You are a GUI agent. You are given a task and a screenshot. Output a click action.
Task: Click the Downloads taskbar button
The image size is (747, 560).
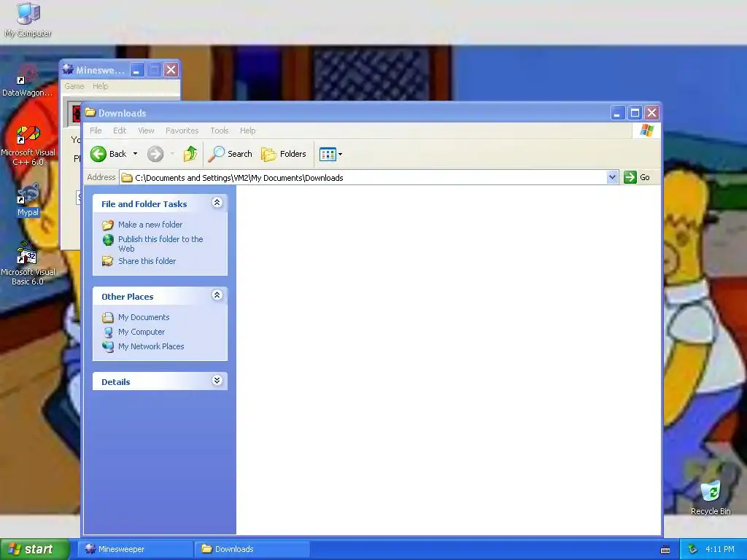[252, 549]
